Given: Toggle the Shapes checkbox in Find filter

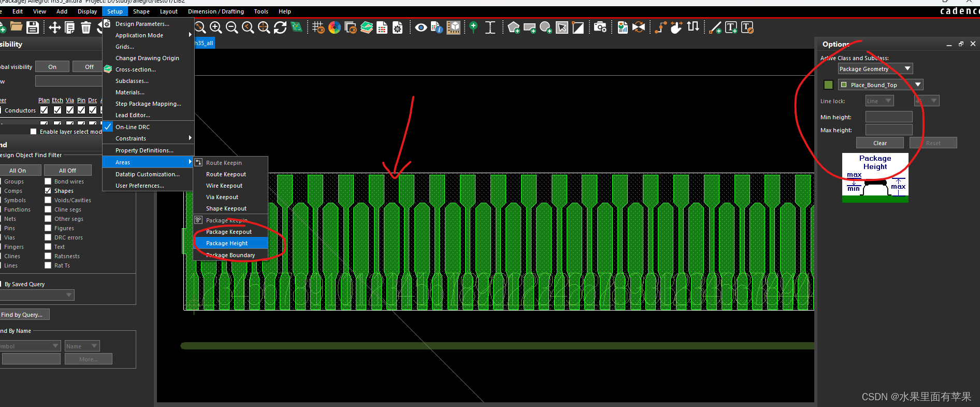Looking at the screenshot, I should (48, 191).
